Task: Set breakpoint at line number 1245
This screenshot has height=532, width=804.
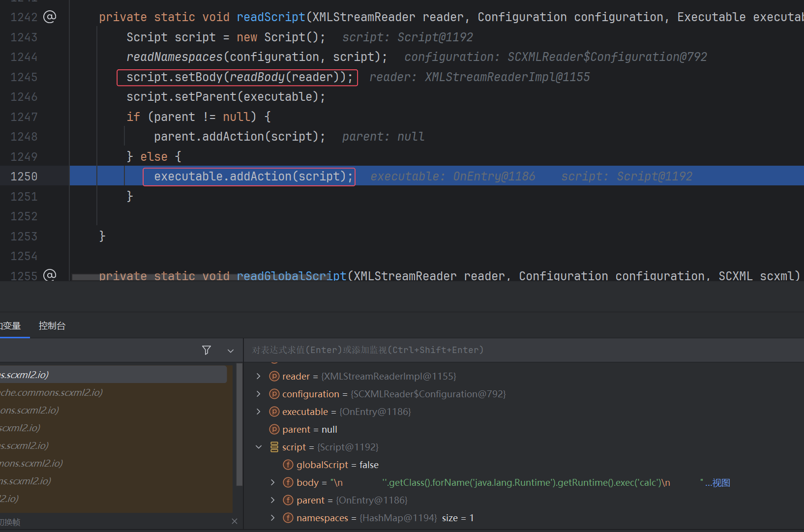Action: pos(24,77)
